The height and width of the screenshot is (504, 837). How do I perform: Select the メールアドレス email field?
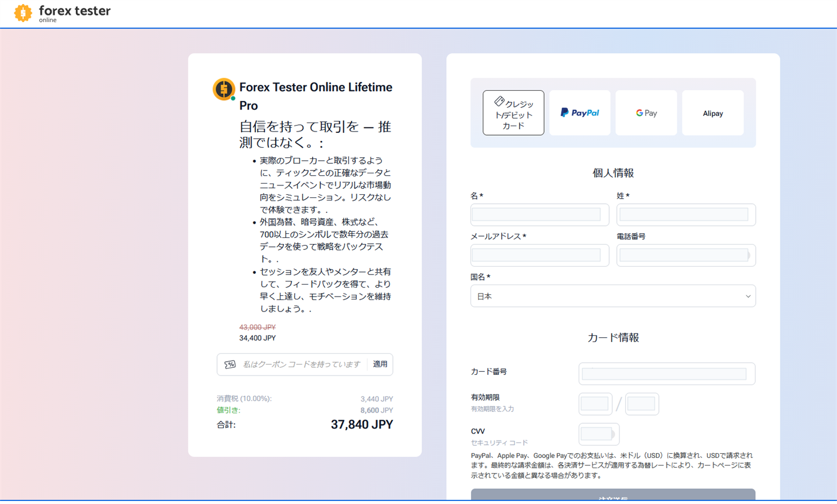(540, 255)
